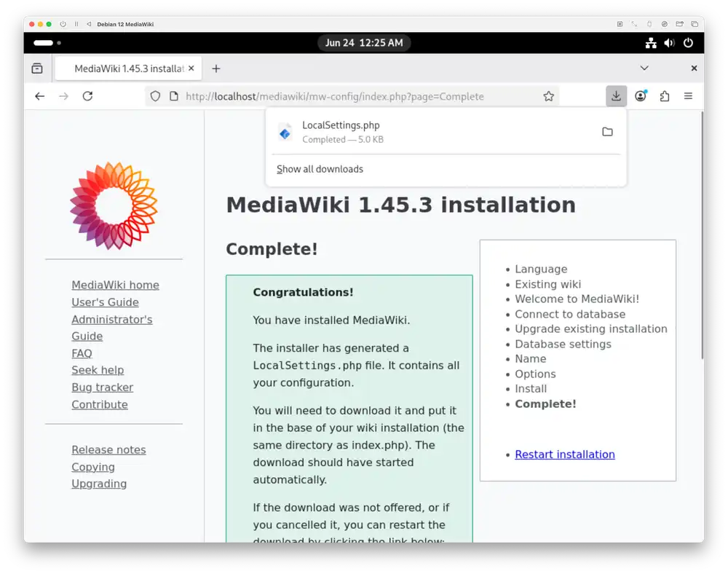Viewport: 728px width, 574px height.
Task: Click the Options step in progress list
Action: click(535, 374)
